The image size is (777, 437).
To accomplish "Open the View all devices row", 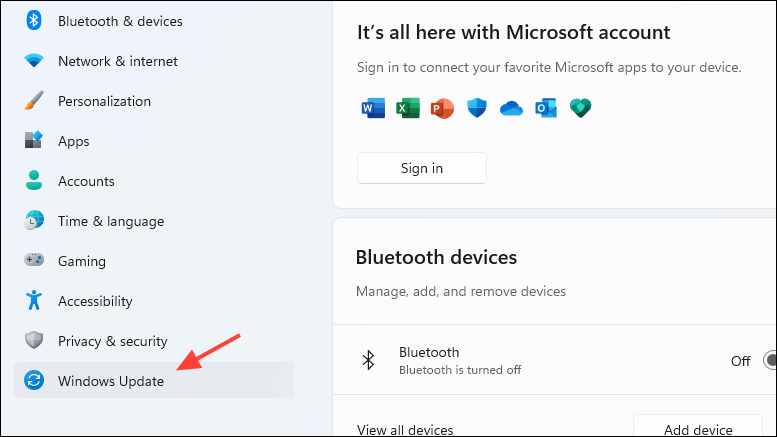I will tap(554, 428).
